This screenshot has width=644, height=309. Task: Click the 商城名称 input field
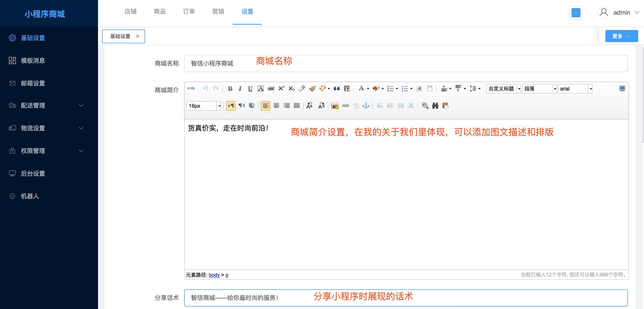tap(406, 64)
